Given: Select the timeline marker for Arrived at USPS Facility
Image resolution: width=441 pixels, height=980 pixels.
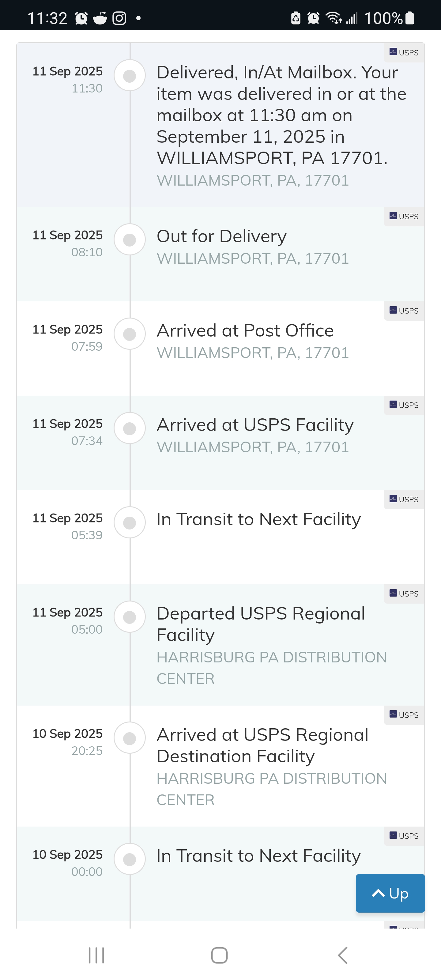Looking at the screenshot, I should coord(130,428).
